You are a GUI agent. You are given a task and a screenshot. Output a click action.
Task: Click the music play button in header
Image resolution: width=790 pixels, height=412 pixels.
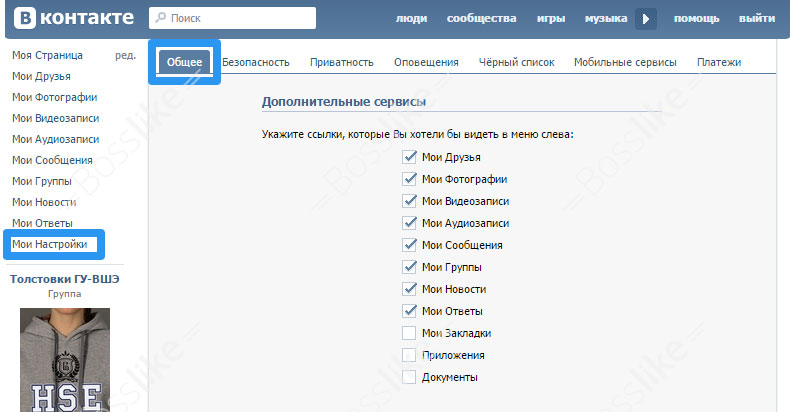point(645,19)
